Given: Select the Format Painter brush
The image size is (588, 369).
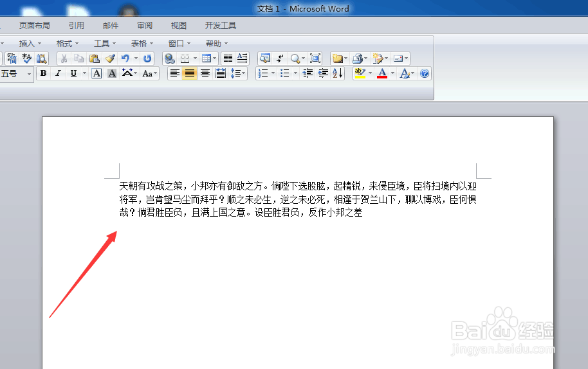Looking at the screenshot, I should click(110, 59).
